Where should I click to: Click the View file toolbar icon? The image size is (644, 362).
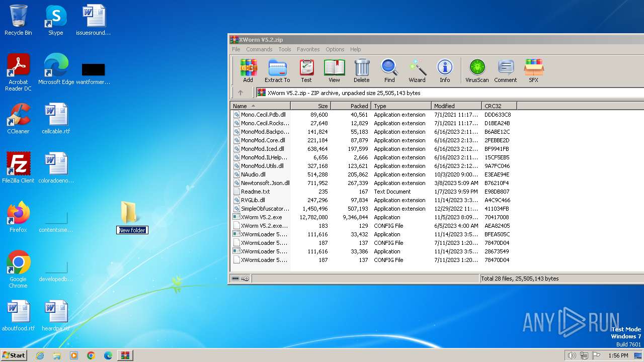coord(334,70)
